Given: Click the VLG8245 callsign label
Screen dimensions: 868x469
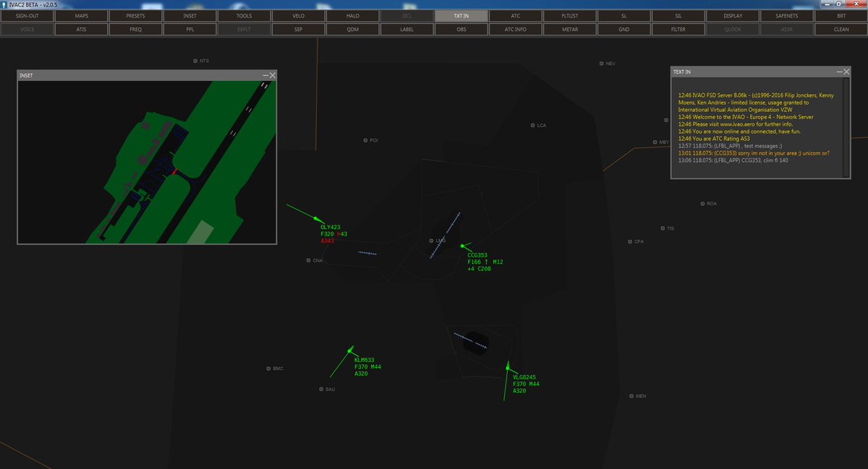Looking at the screenshot, I should click(524, 377).
